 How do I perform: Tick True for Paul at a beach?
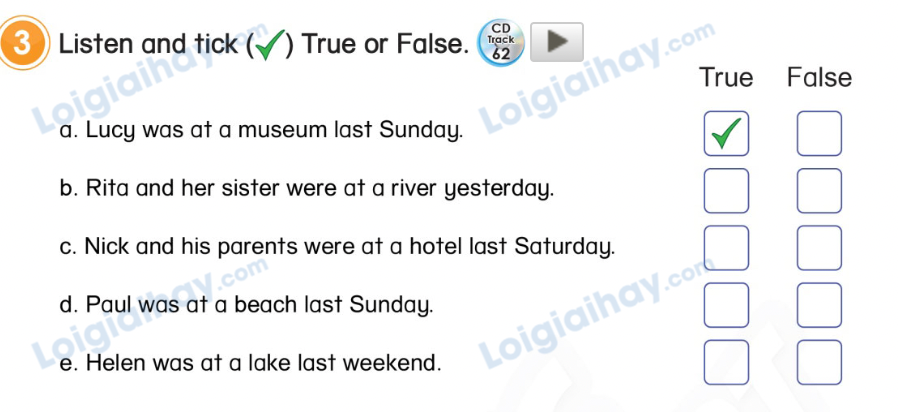click(726, 305)
